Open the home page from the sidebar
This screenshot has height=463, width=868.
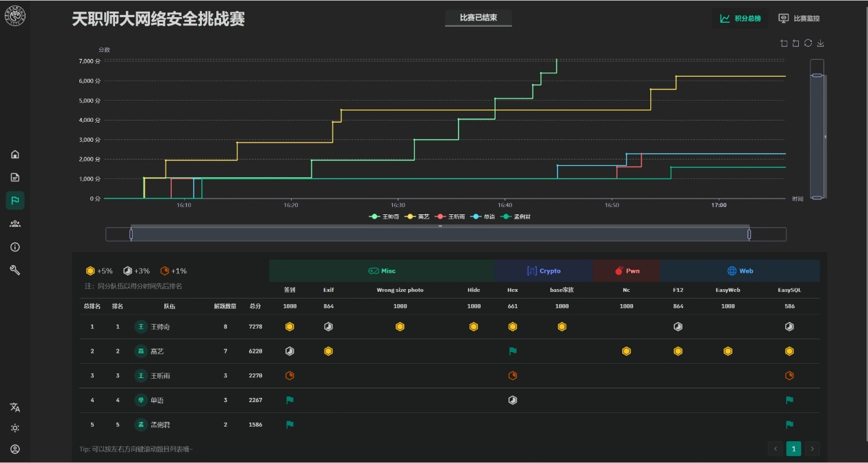[15, 154]
